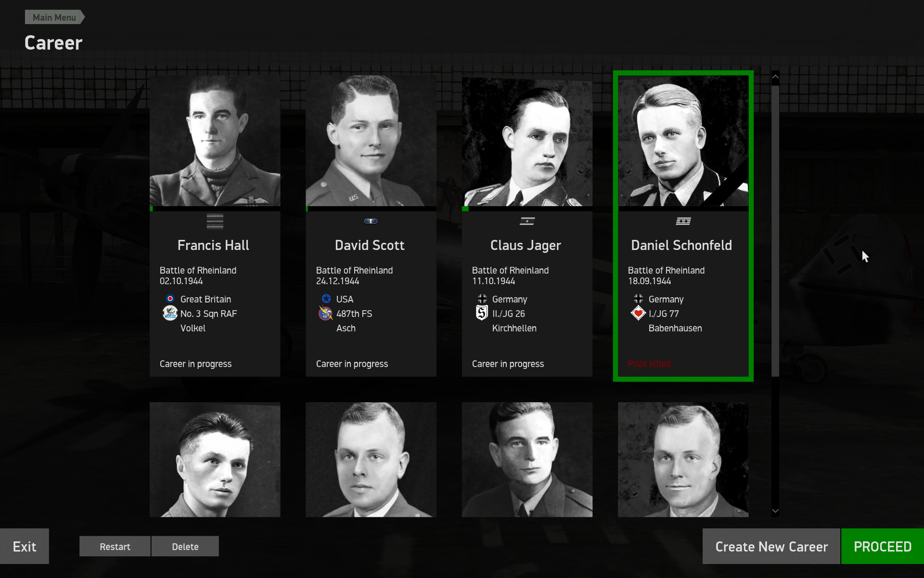Click the II./JG 26 squadron shield icon
Image resolution: width=924 pixels, height=578 pixels.
(482, 314)
